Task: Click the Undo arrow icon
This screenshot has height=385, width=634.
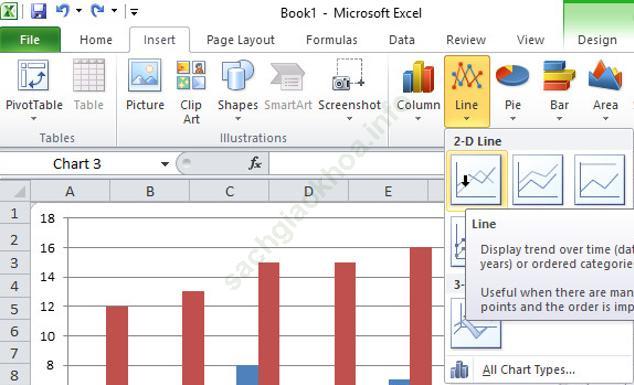Action: coord(63,11)
